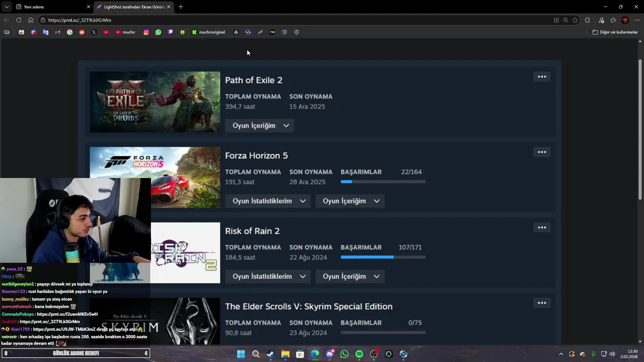The image size is (644, 362).
Task: Click Forza Horizon 5 achievements progress bar
Action: coord(383,182)
